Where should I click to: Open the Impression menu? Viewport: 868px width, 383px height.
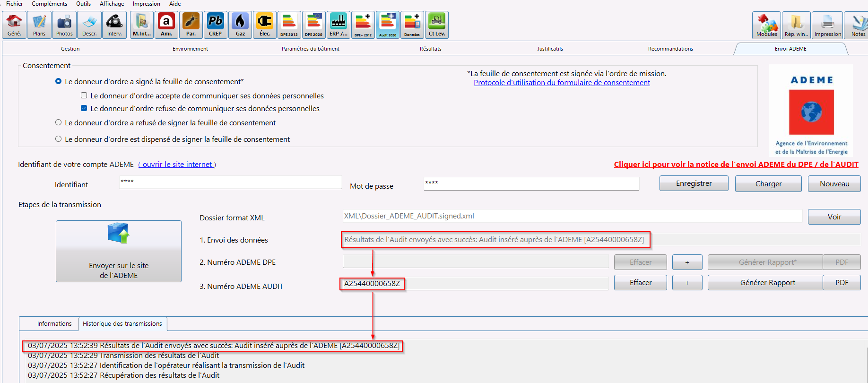click(x=146, y=4)
